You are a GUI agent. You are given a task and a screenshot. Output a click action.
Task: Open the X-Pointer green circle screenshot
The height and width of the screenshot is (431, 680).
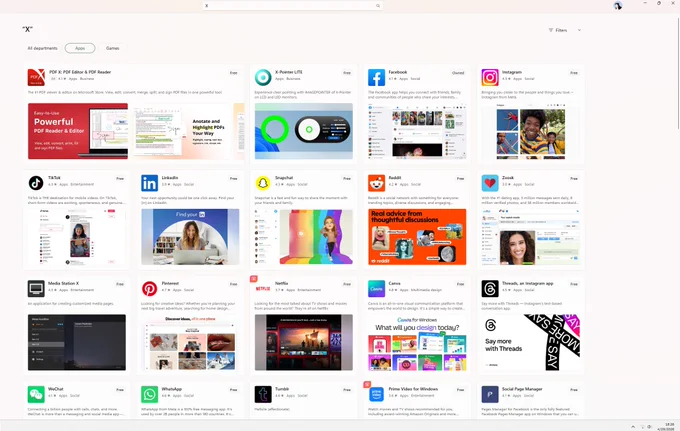(x=304, y=131)
